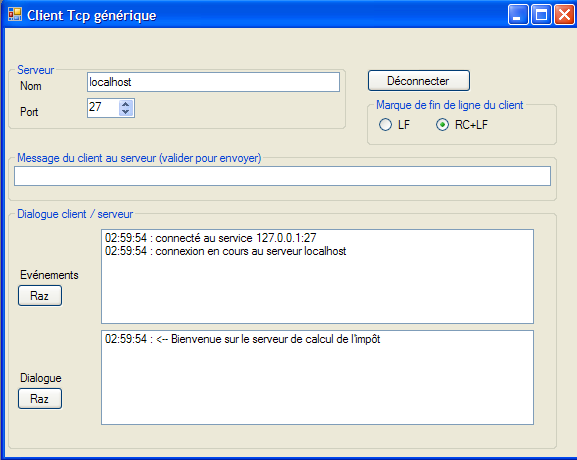Select the LF end-of-line radio button

pos(385,125)
